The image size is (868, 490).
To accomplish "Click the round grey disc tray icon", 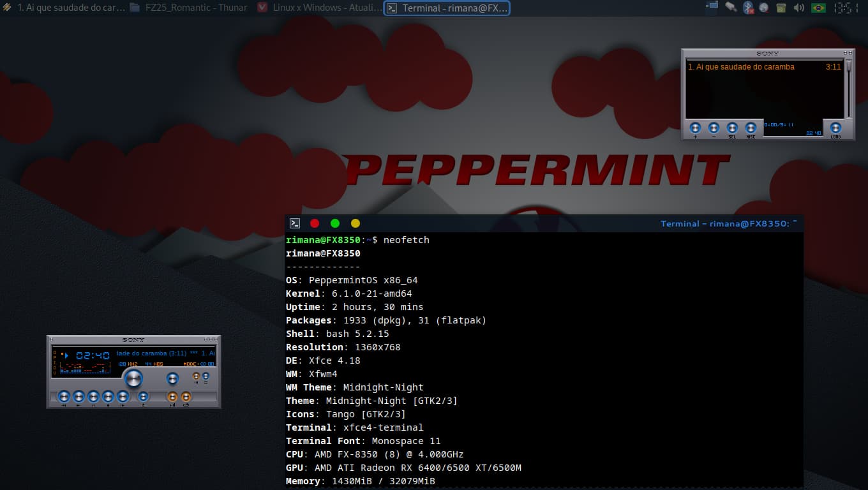I will click(763, 8).
